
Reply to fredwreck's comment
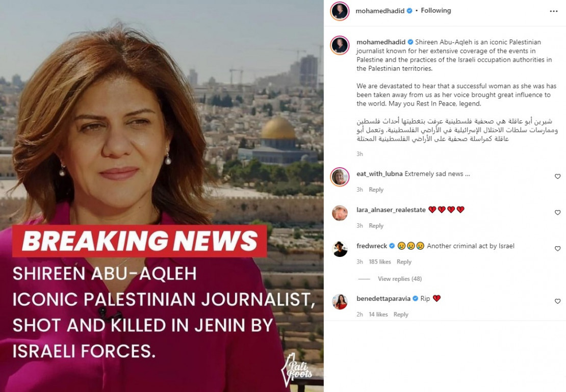404,262
